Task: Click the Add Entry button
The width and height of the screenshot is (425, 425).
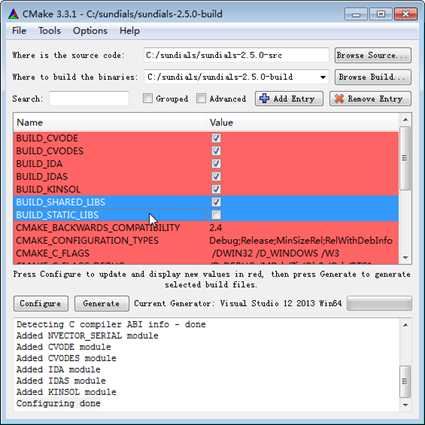Action: pos(289,99)
